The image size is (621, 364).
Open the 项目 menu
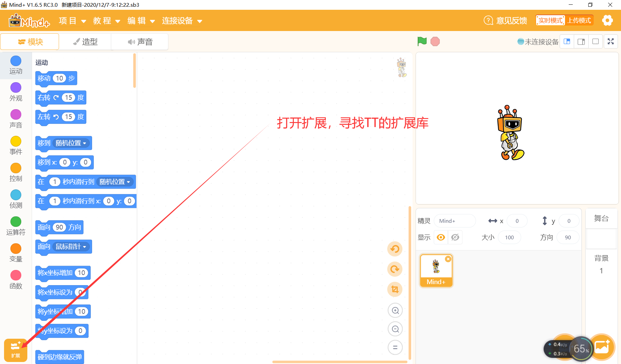(x=72, y=21)
